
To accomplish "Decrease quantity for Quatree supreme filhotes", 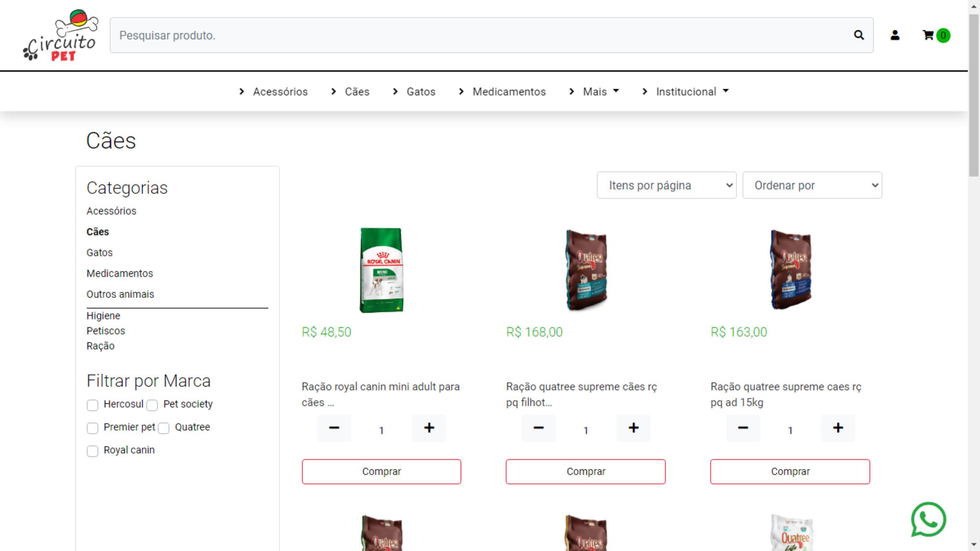I will click(x=538, y=428).
